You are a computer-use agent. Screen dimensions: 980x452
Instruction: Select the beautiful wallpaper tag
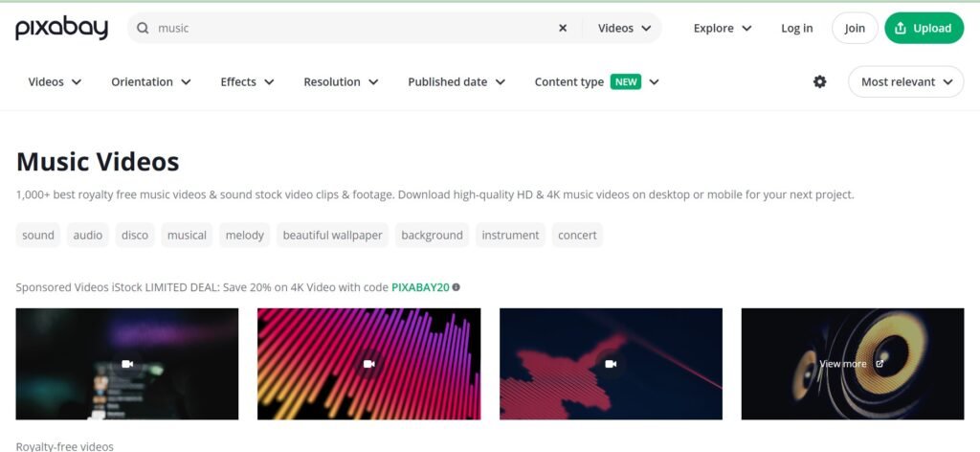click(x=332, y=235)
